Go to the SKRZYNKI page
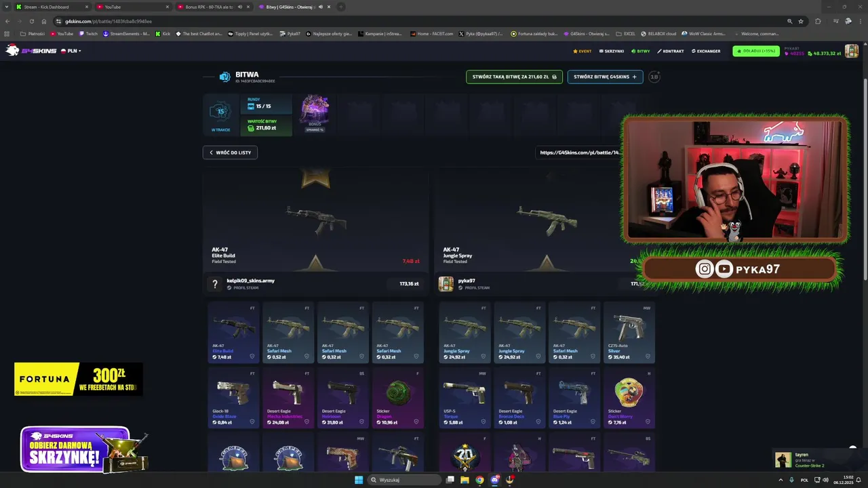Screen dimensions: 868x488 coord(611,51)
